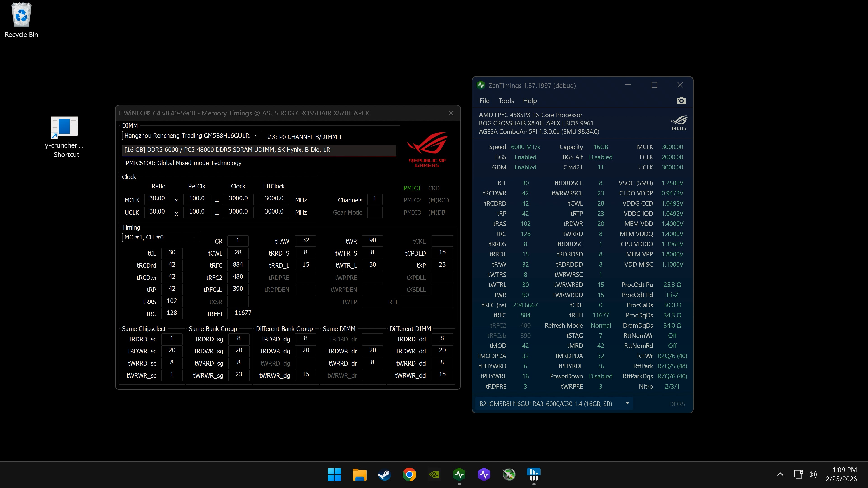Maximize the ZenTimings window

point(654,85)
